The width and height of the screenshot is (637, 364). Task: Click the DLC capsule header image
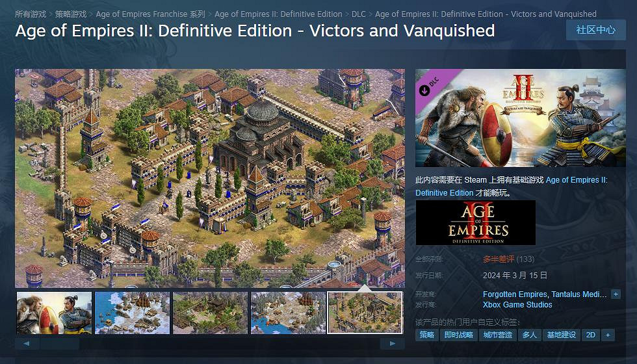click(521, 118)
